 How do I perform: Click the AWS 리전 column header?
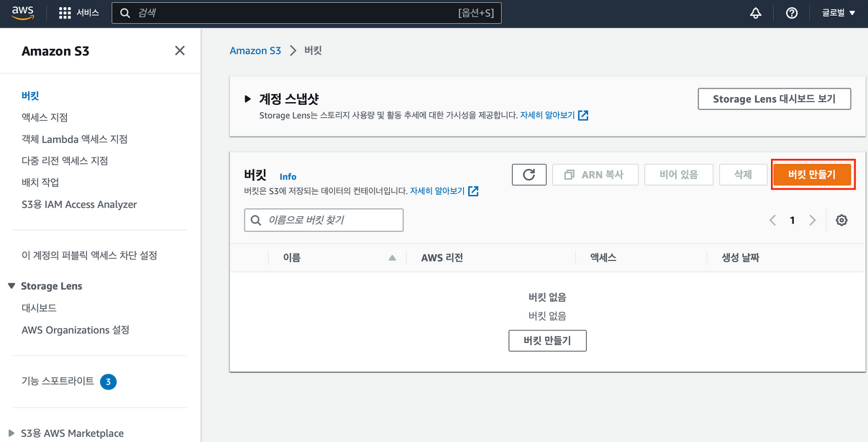pos(442,258)
